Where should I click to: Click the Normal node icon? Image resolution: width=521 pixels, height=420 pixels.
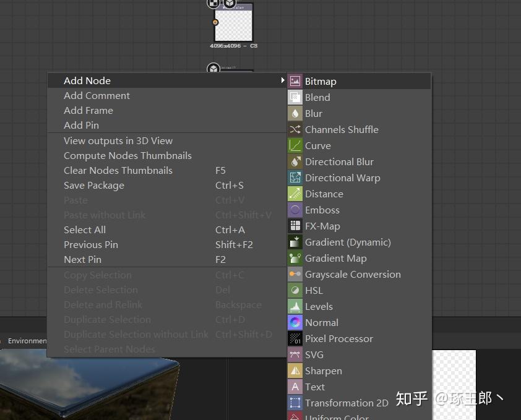point(295,322)
